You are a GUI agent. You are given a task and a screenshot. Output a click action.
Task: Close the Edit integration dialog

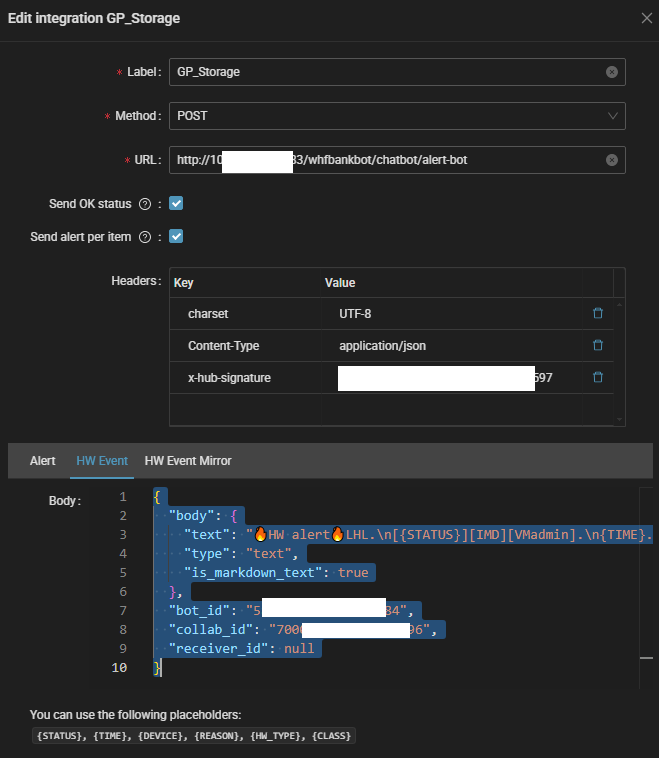tap(645, 18)
